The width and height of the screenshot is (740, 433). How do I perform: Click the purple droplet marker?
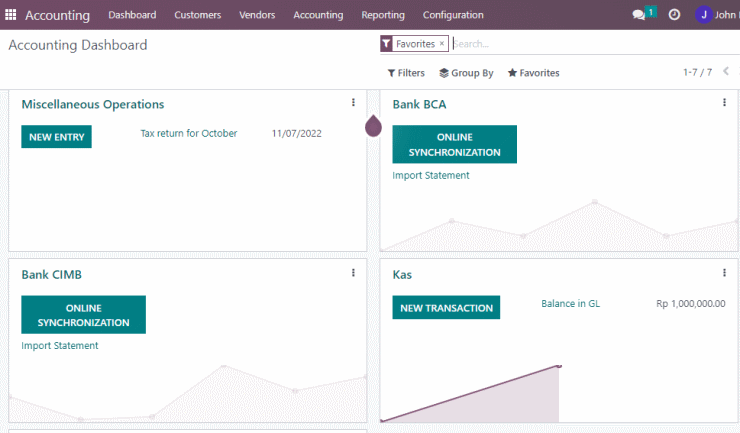point(373,126)
